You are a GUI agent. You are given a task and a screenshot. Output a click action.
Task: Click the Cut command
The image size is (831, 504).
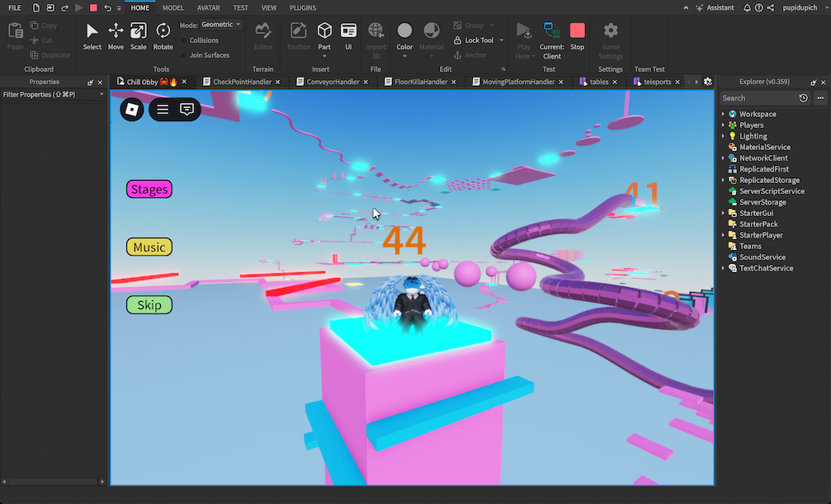(x=41, y=40)
